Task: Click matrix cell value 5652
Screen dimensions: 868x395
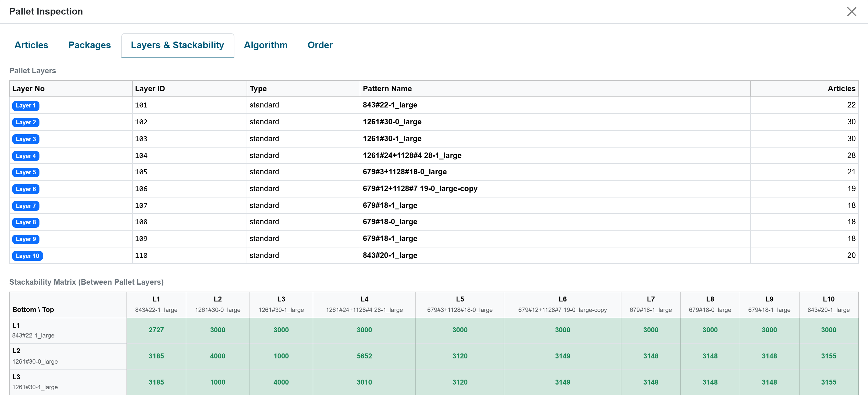Action: click(x=364, y=356)
